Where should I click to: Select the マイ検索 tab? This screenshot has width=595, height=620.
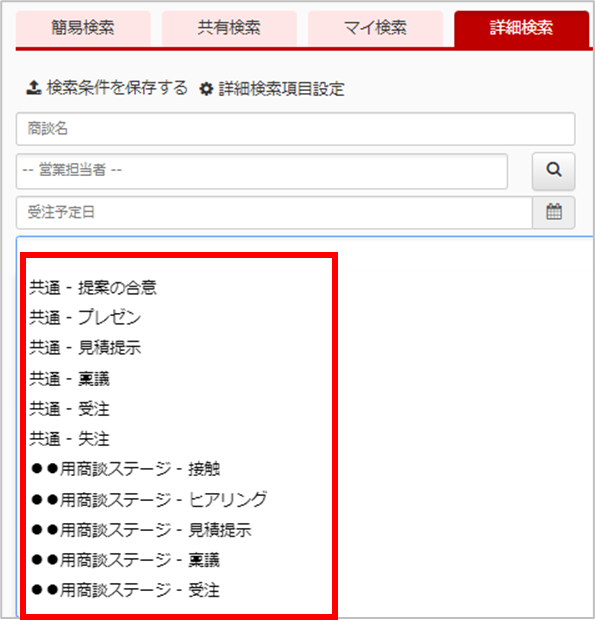pyautogui.click(x=375, y=28)
